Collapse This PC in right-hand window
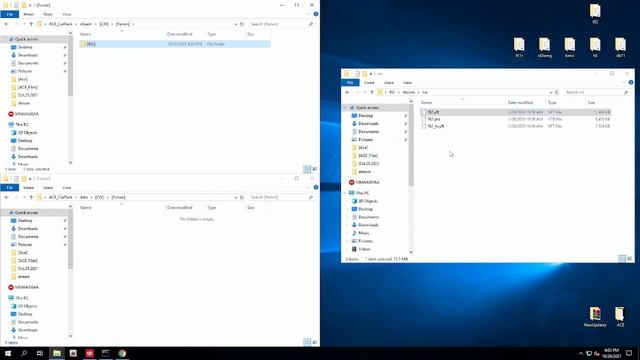The width and height of the screenshot is (640, 360). [x=346, y=193]
